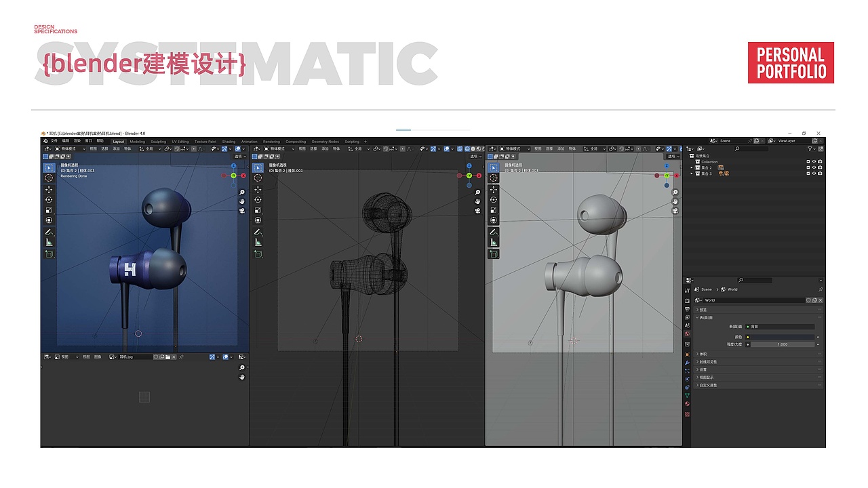
Task: Toggle proportional editing in the viewport header
Action: pos(193,148)
